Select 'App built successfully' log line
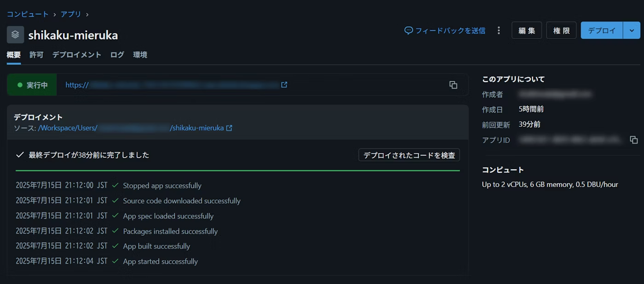The width and height of the screenshot is (644, 284). click(156, 246)
